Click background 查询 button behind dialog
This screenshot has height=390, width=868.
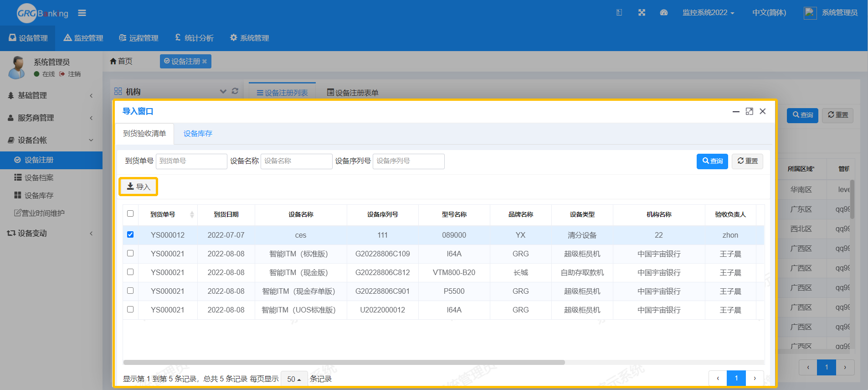(x=802, y=115)
